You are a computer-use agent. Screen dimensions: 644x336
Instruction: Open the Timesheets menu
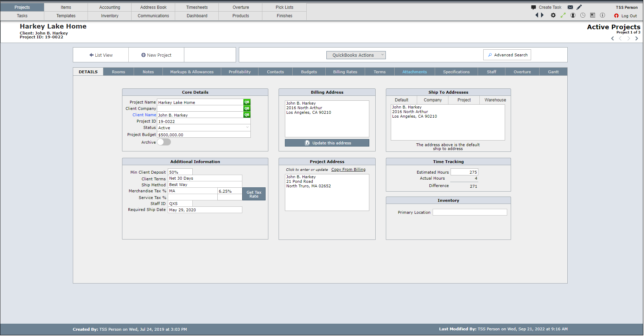tap(197, 7)
